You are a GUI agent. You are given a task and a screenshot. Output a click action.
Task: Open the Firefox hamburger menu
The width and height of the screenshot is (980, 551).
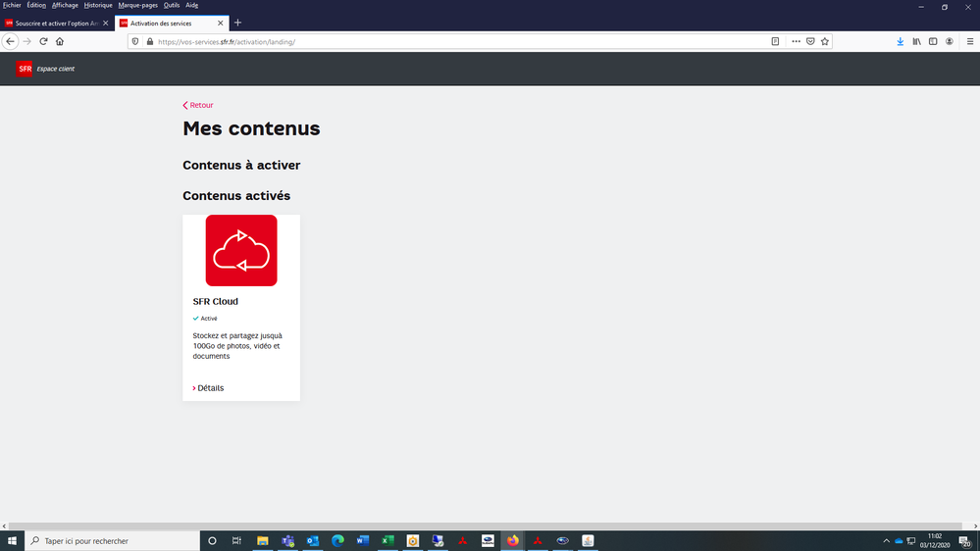click(970, 41)
